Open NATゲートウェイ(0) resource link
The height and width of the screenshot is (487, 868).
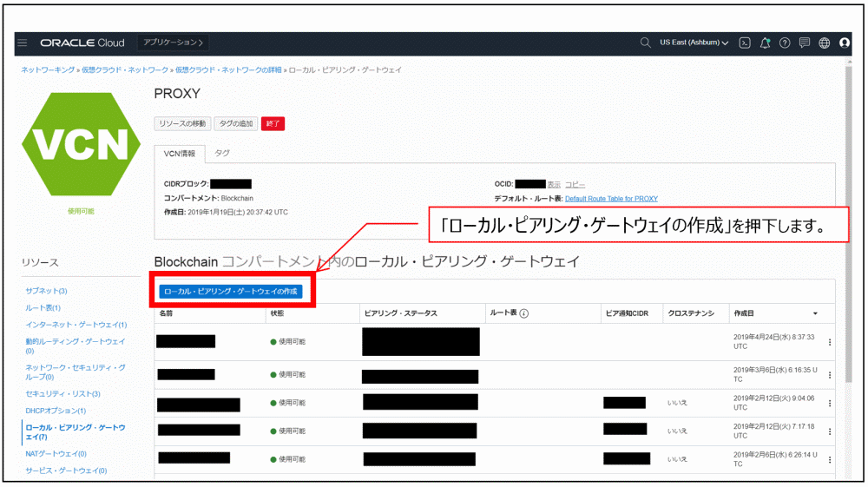click(x=56, y=454)
